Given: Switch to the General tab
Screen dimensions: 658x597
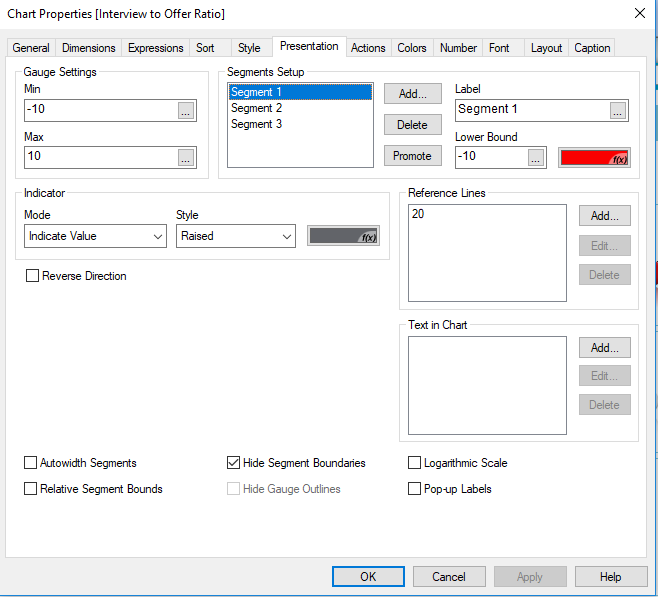Looking at the screenshot, I should click(31, 48).
